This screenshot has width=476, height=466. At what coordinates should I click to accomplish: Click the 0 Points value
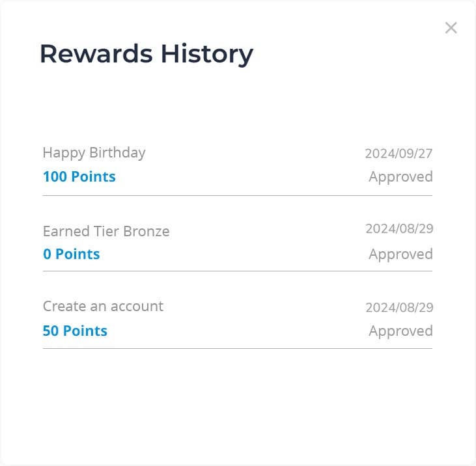(72, 254)
